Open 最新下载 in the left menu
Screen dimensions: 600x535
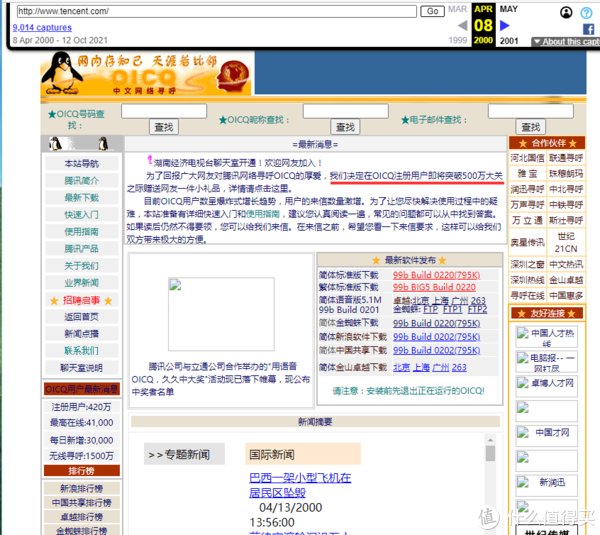click(82, 197)
